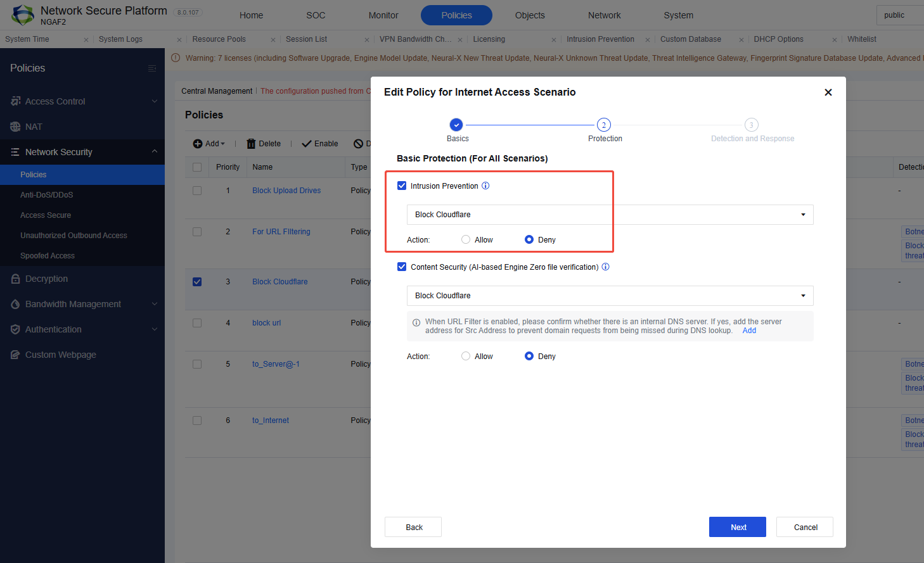Open the Network top menu

click(605, 15)
